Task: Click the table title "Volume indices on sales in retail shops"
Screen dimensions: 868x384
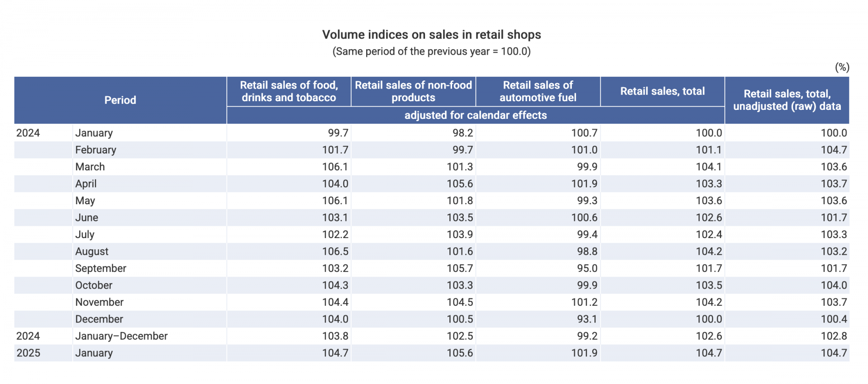Action: pyautogui.click(x=431, y=35)
